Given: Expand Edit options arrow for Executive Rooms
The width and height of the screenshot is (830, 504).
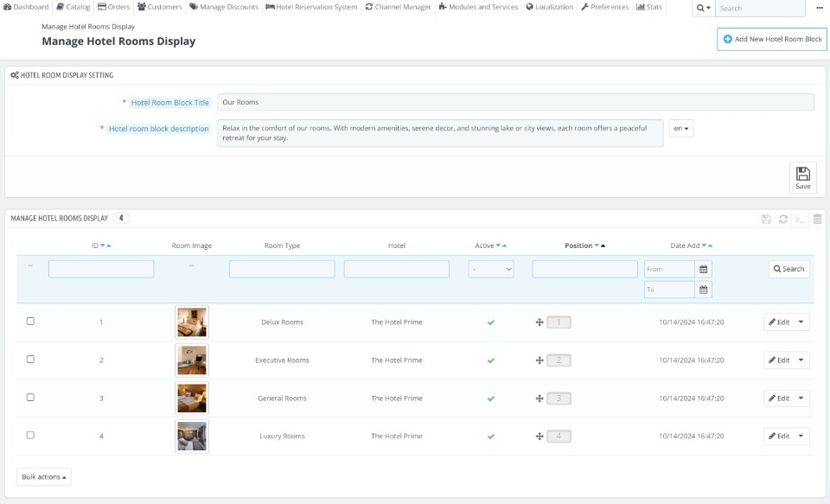Looking at the screenshot, I should click(x=801, y=360).
